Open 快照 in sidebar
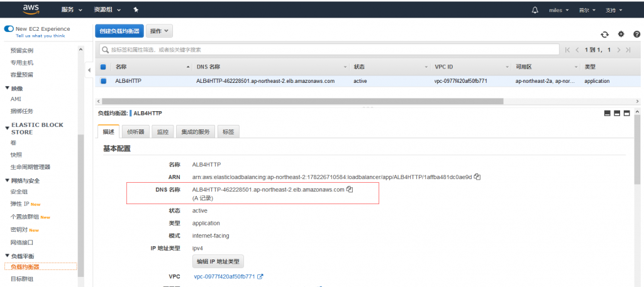Viewport: 644px width, 287px height. pyautogui.click(x=16, y=154)
